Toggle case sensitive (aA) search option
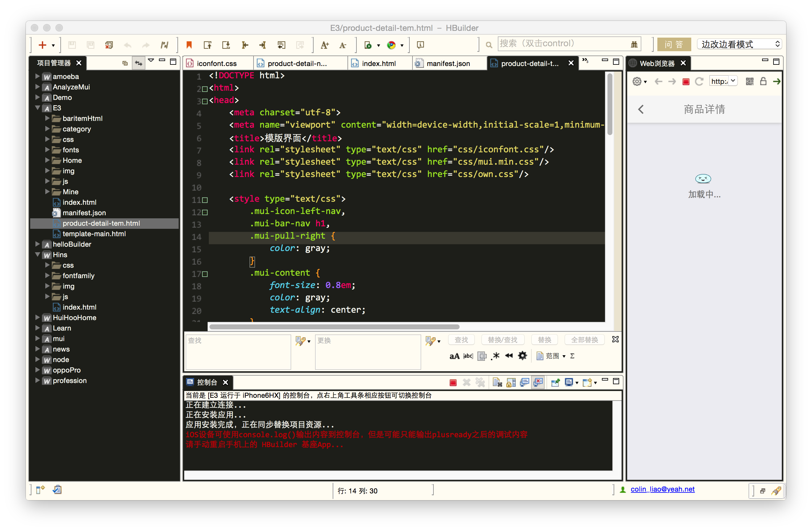This screenshot has height=531, width=812. pos(454,356)
